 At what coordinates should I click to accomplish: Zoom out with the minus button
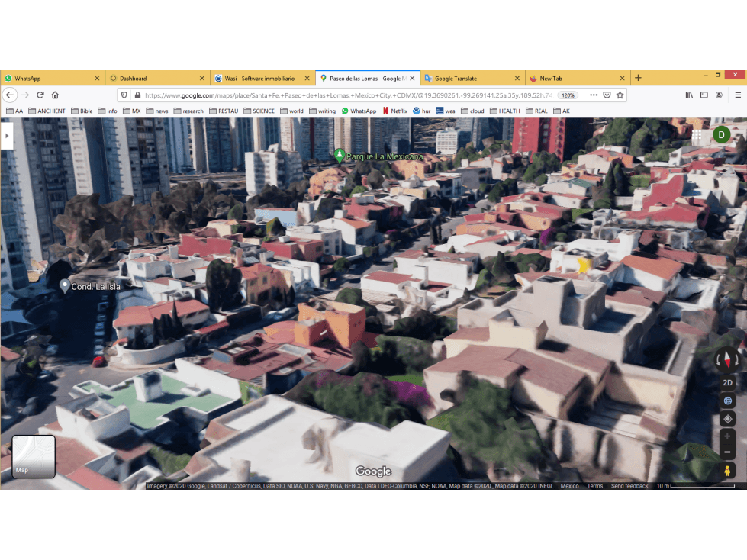[727, 452]
